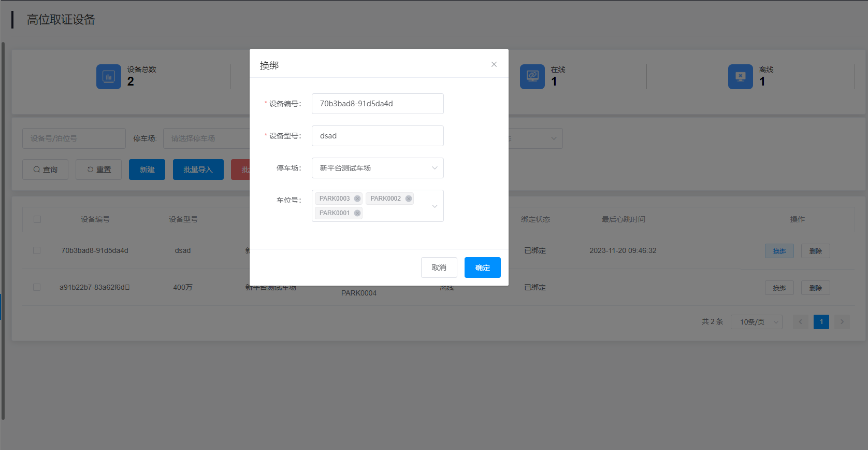Click the 设备型号 input field
This screenshot has width=868, height=450.
[x=378, y=136]
